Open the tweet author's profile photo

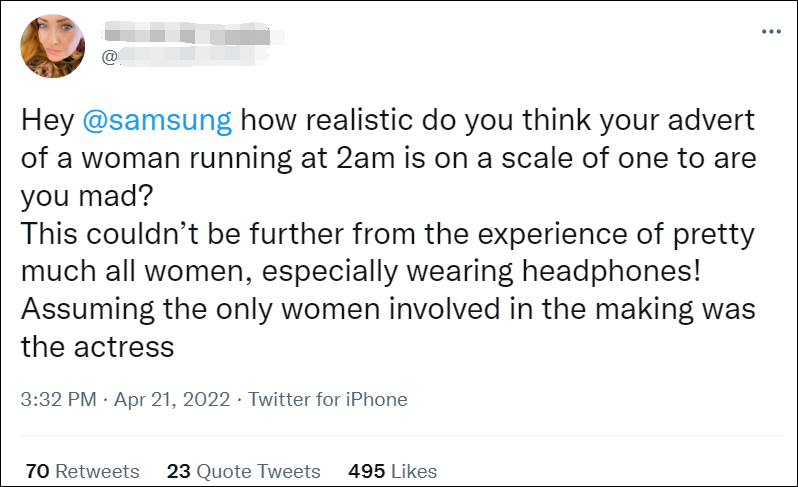point(53,46)
